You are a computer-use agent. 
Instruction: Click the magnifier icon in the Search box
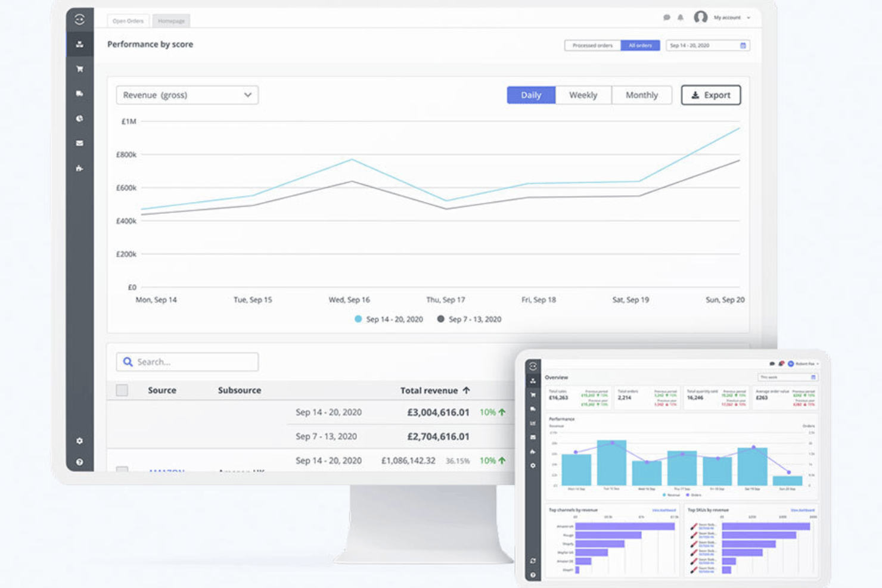128,362
